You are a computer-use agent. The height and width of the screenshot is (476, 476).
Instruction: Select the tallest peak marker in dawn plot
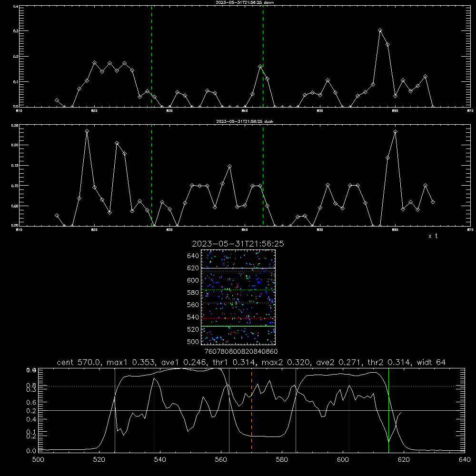click(380, 30)
